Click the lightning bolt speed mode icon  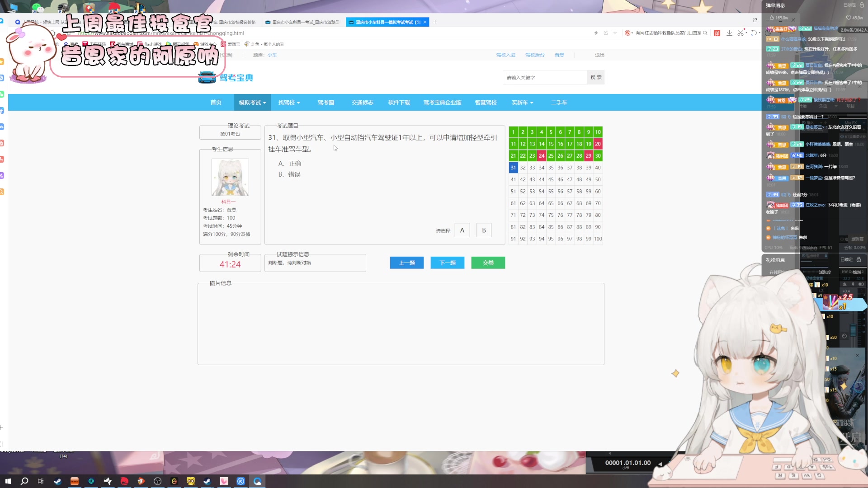tap(596, 33)
